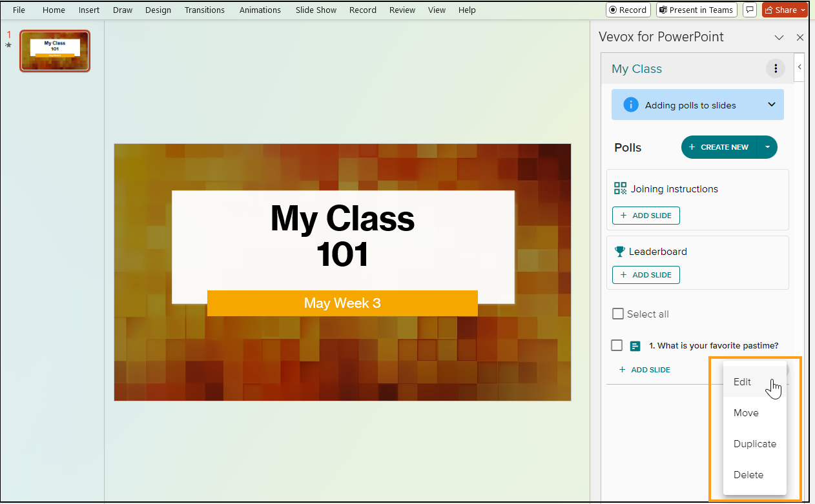The width and height of the screenshot is (815, 504).
Task: Open the Comments icon near the Share button
Action: [x=749, y=10]
